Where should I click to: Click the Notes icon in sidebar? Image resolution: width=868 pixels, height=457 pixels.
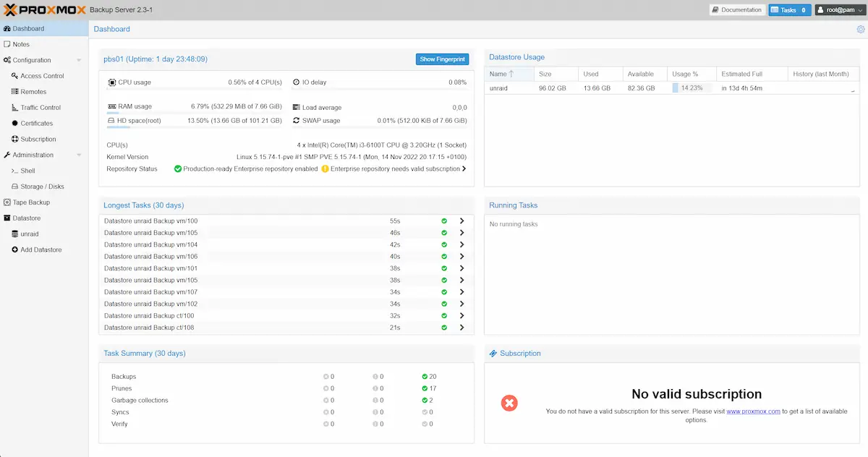pyautogui.click(x=9, y=44)
